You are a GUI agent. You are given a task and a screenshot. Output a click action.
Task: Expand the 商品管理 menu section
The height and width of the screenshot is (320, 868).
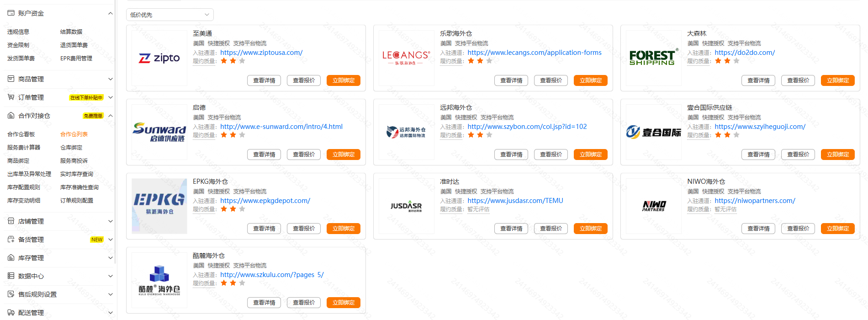pyautogui.click(x=110, y=79)
